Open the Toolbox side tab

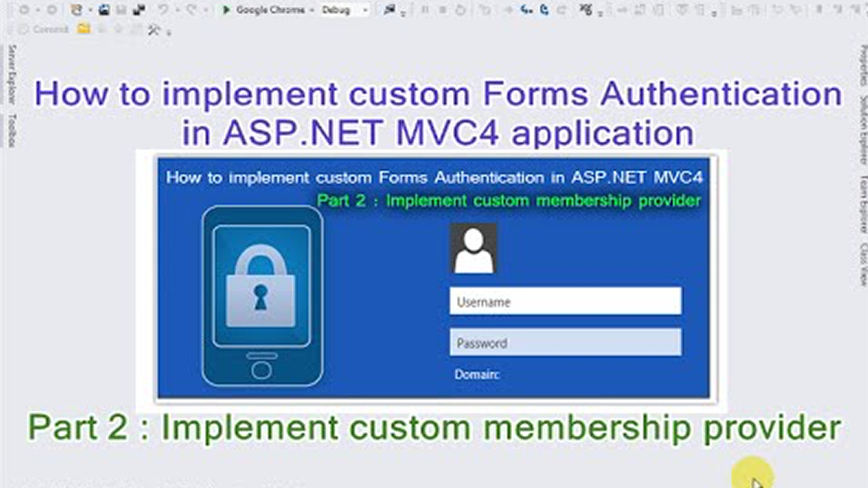[x=11, y=130]
